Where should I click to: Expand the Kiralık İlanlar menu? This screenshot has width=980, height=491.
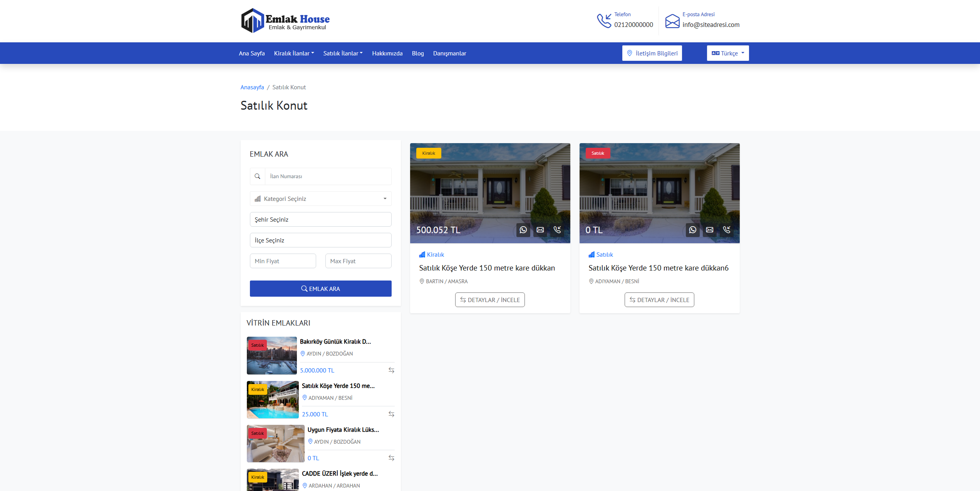pos(294,53)
